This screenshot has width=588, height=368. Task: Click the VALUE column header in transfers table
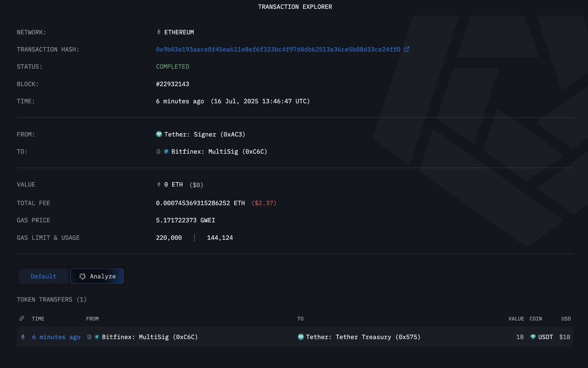point(516,319)
